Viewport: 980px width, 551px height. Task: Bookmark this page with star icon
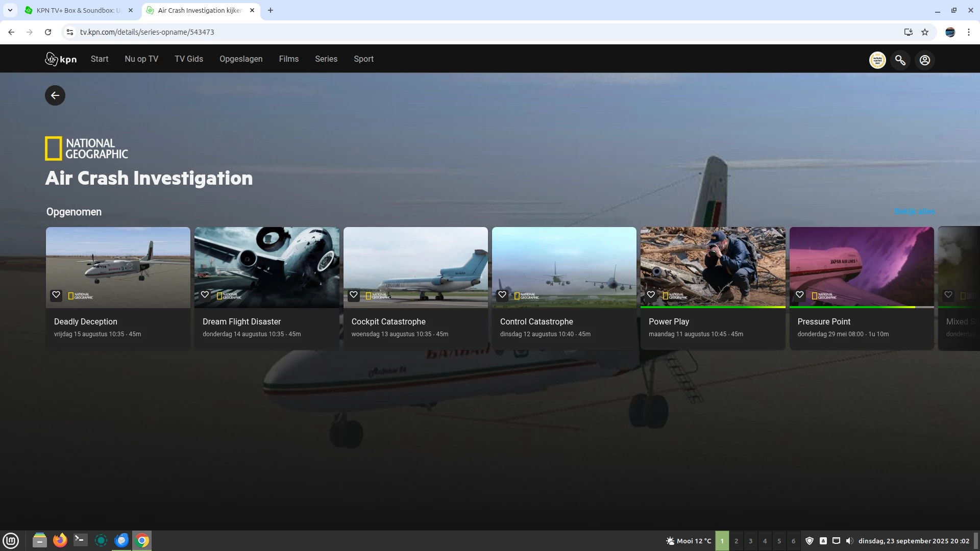(x=925, y=32)
